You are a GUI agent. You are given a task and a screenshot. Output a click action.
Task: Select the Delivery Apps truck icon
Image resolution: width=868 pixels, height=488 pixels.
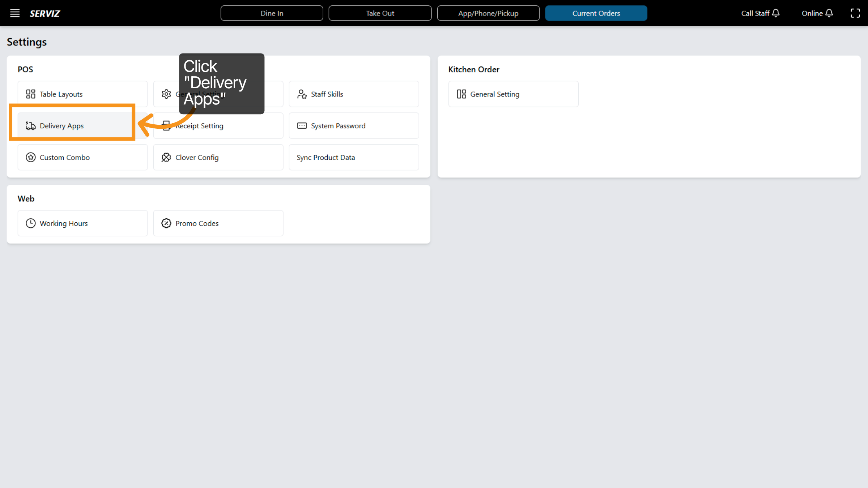30,126
